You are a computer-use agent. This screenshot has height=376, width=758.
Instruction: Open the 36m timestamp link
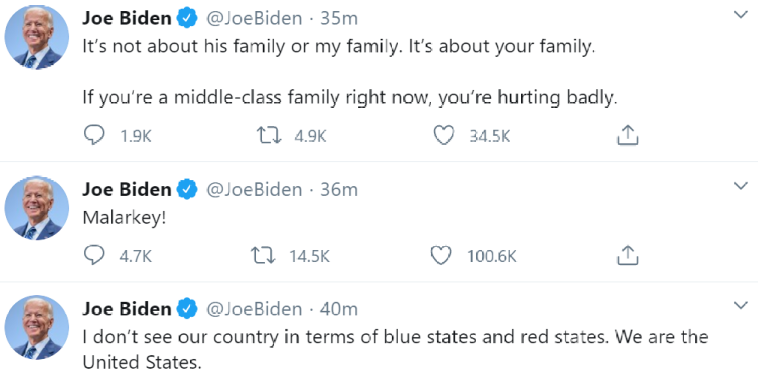coord(339,189)
